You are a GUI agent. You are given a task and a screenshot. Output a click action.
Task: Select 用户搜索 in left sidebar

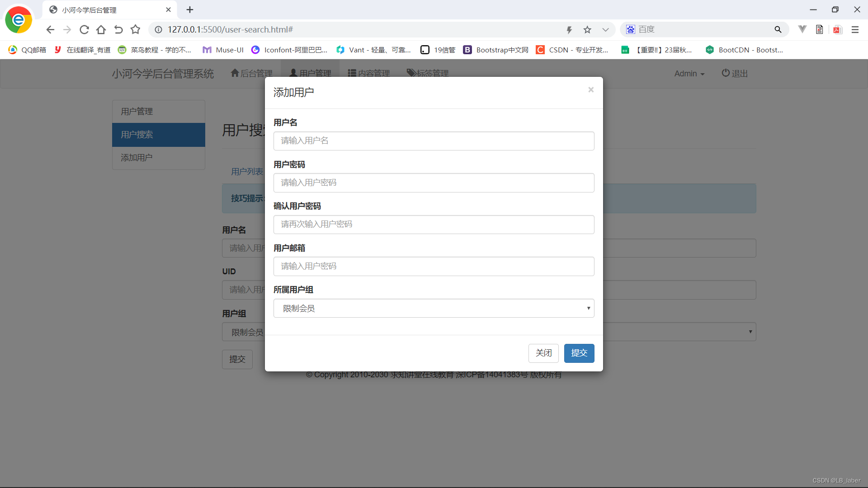coord(159,135)
